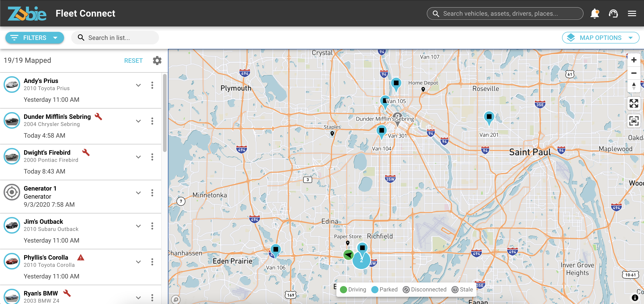Open the hamburger main menu

tap(632, 13)
